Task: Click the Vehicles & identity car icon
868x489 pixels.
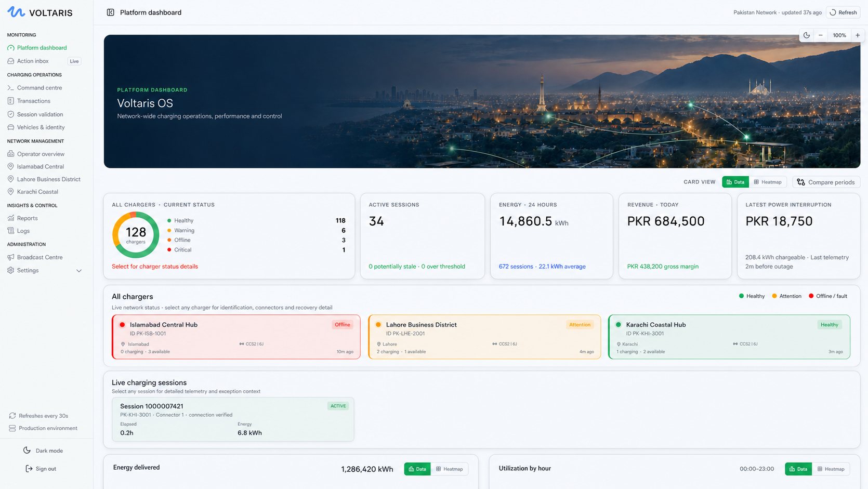Action: click(11, 127)
